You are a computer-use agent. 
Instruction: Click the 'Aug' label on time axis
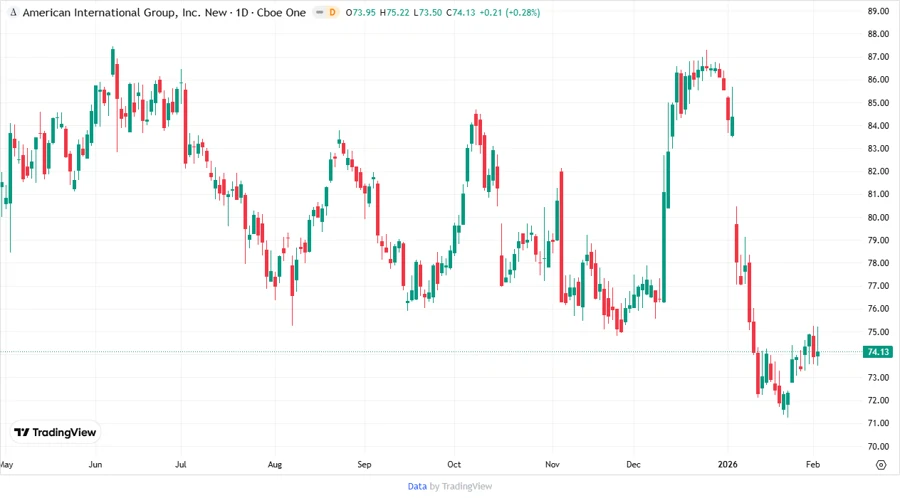(275, 465)
